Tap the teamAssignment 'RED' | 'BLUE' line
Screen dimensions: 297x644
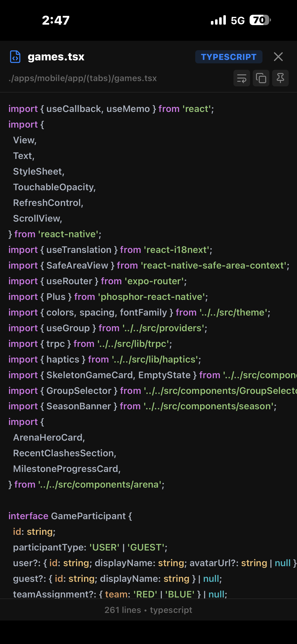120,594
